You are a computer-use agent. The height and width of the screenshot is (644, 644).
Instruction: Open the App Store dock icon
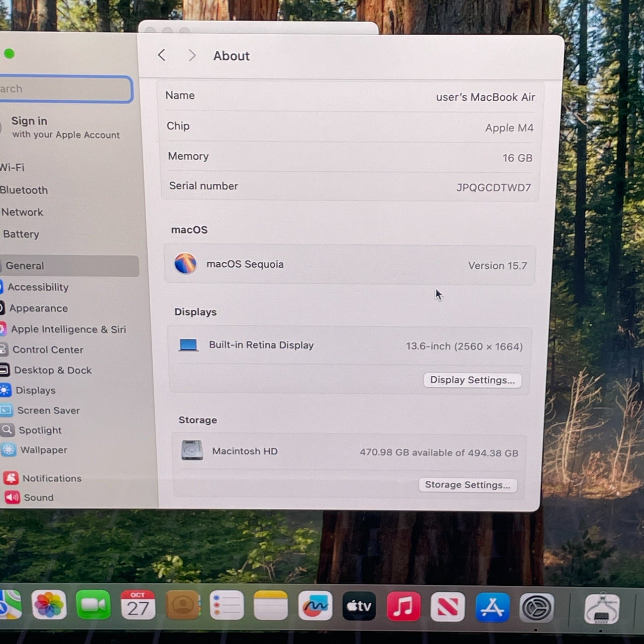(492, 608)
